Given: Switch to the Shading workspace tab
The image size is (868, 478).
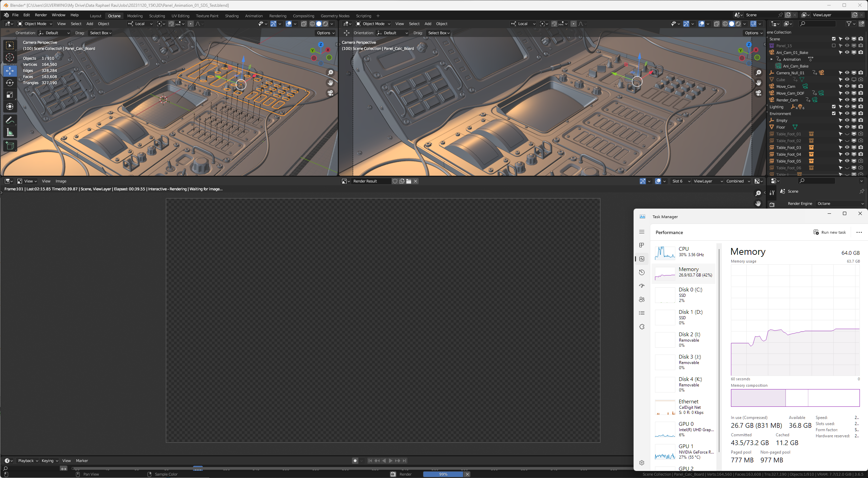Looking at the screenshot, I should (x=232, y=16).
